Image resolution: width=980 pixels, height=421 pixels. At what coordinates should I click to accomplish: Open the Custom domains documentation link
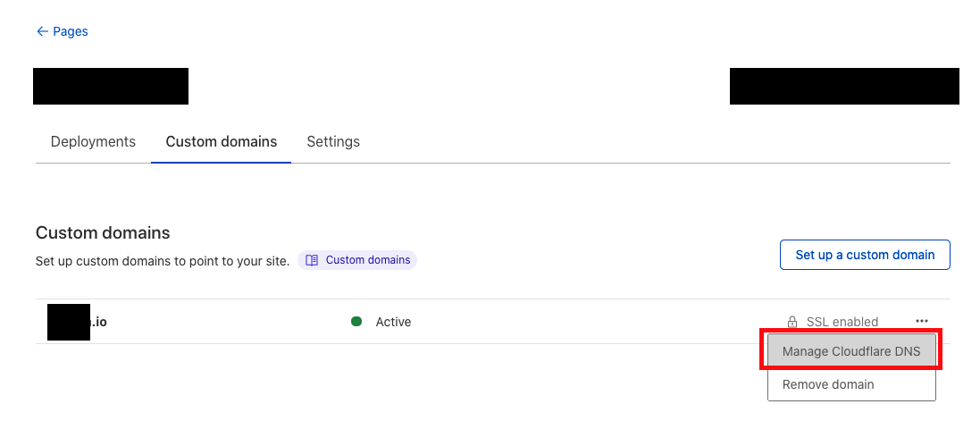(367, 260)
